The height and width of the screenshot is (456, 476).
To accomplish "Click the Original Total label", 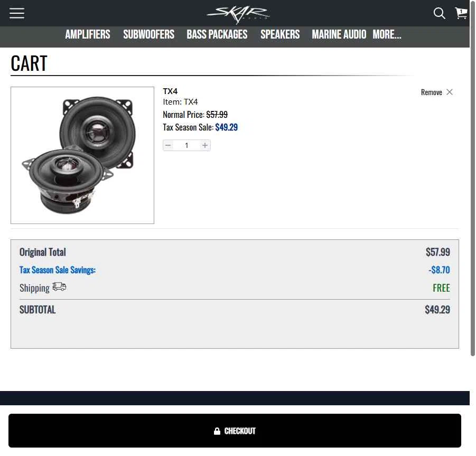I will (43, 252).
